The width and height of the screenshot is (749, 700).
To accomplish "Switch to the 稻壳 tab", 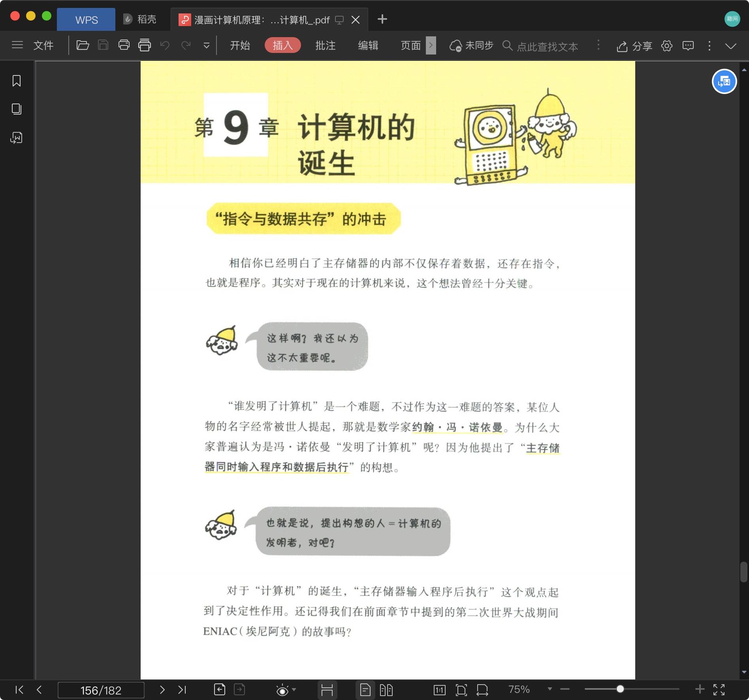I will point(140,19).
